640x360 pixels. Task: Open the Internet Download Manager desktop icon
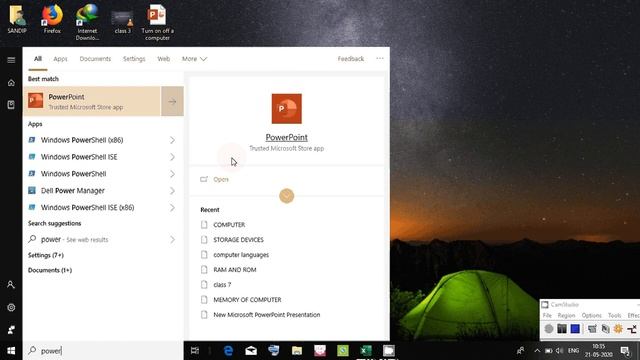[87, 22]
